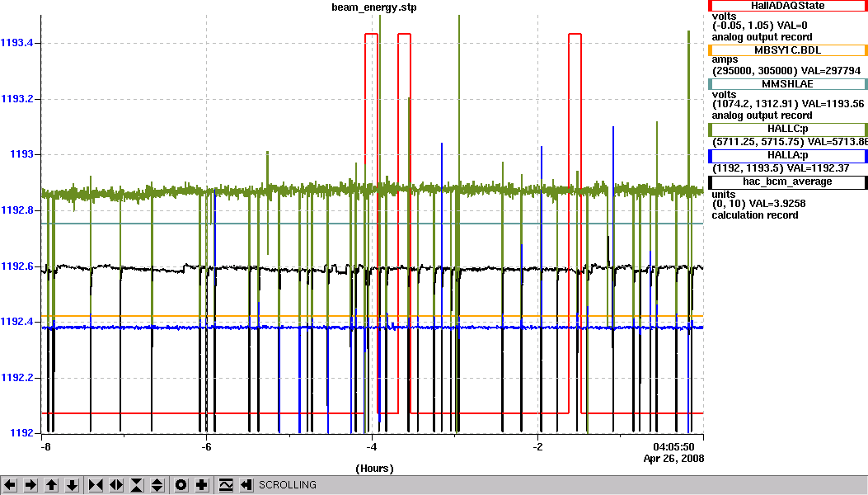Click the -4 hours x-axis label
868x495 pixels.
[372, 447]
